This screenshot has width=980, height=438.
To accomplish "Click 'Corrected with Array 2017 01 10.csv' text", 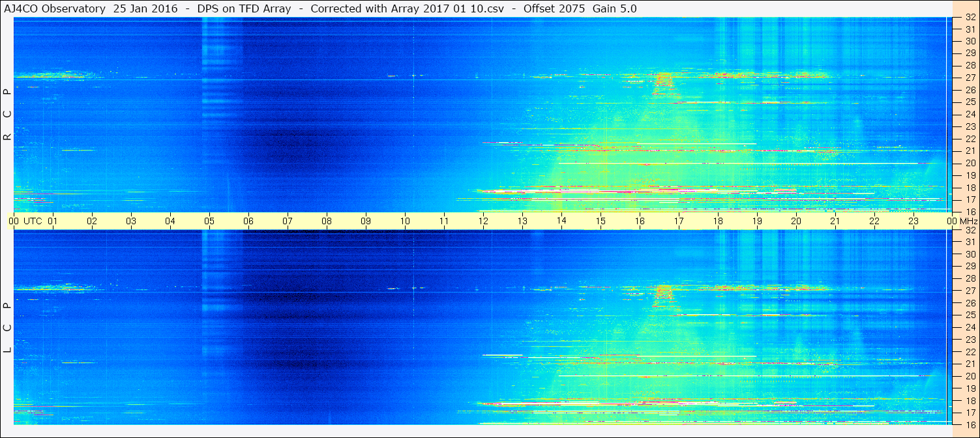I will (x=408, y=8).
